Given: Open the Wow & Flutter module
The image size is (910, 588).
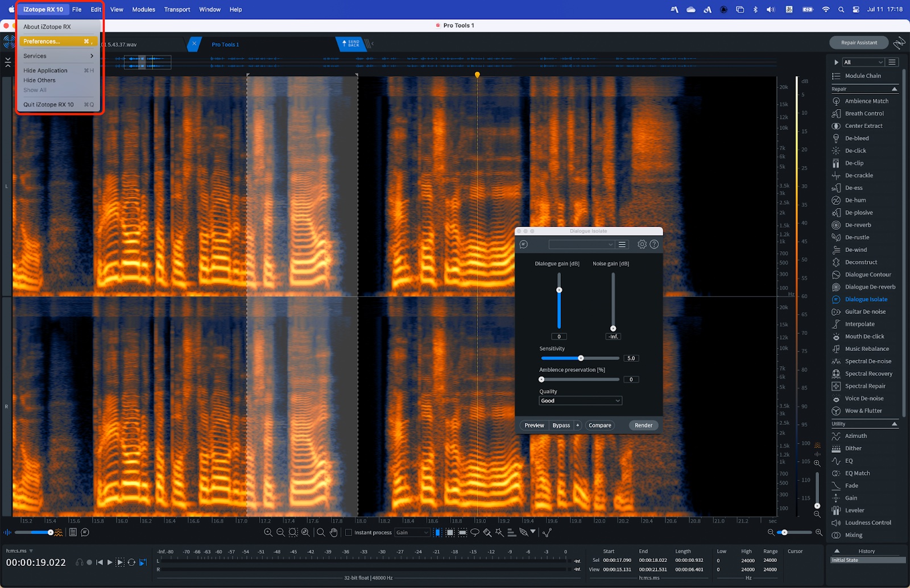Looking at the screenshot, I should pos(864,411).
